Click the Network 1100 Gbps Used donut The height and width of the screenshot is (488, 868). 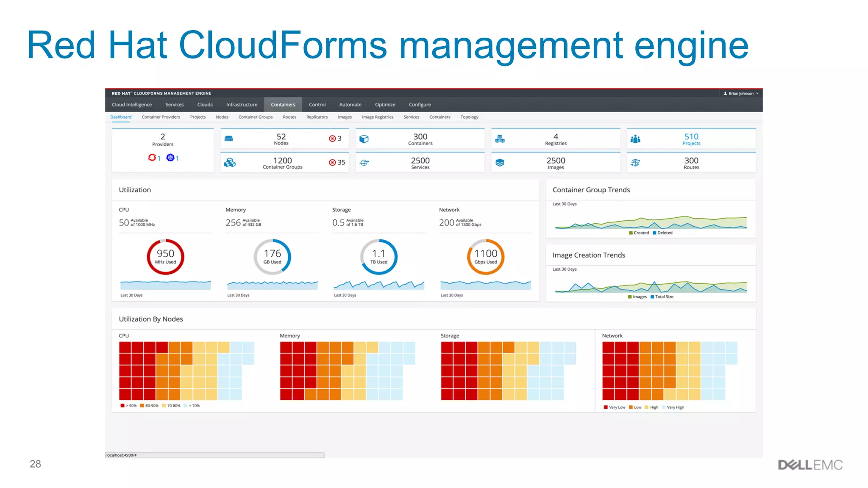tap(486, 257)
